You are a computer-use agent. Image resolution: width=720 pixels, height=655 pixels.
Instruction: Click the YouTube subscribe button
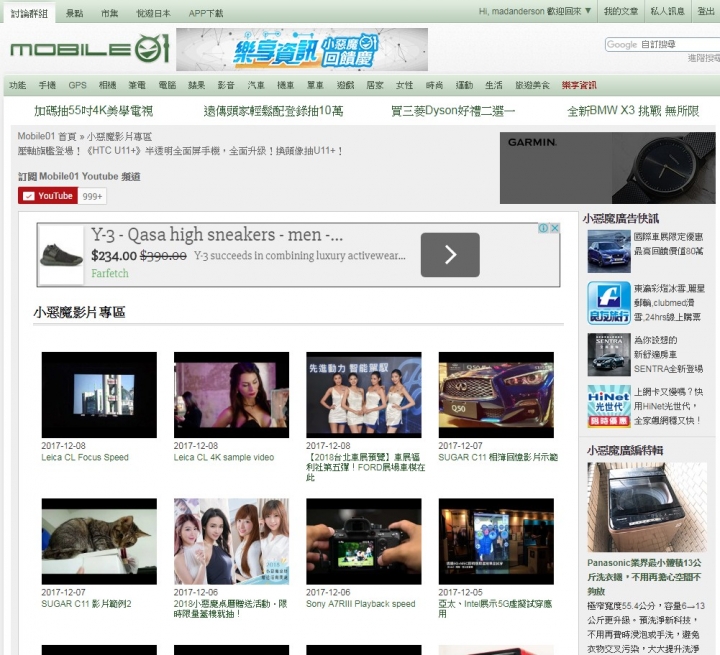click(47, 196)
